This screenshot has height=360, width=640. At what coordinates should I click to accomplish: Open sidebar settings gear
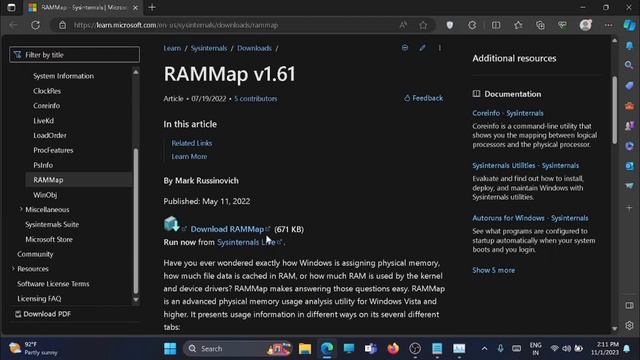click(x=629, y=325)
